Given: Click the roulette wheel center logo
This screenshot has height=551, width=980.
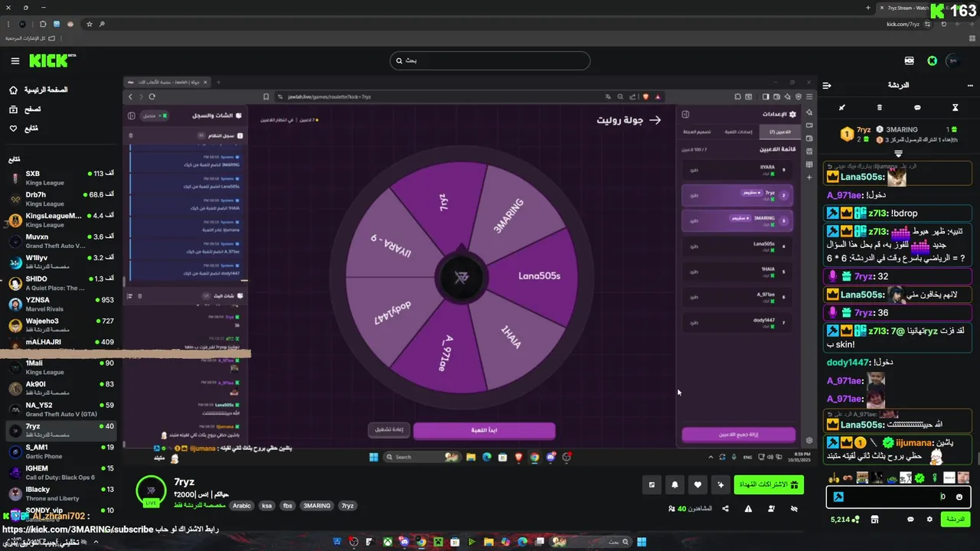Looking at the screenshot, I should pyautogui.click(x=461, y=277).
